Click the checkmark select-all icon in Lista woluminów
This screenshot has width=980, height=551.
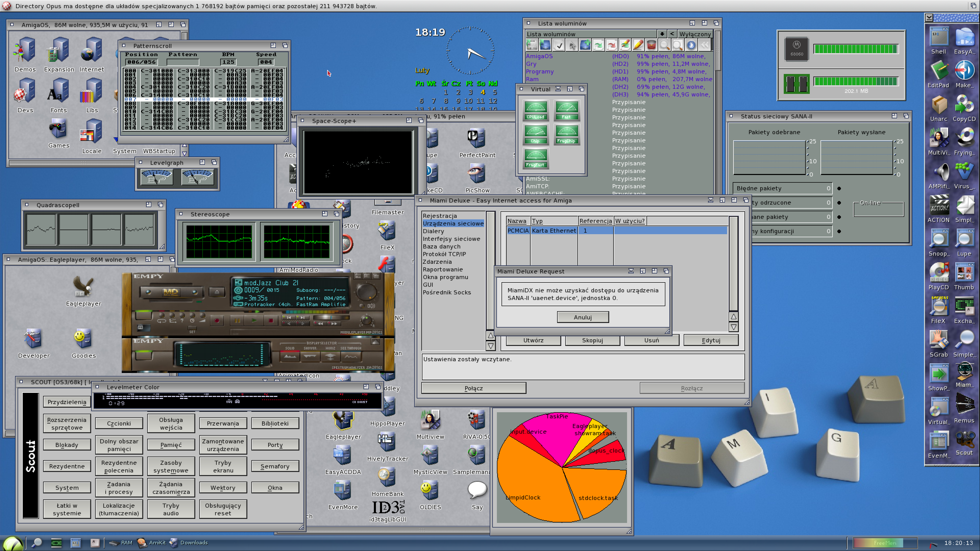click(559, 45)
